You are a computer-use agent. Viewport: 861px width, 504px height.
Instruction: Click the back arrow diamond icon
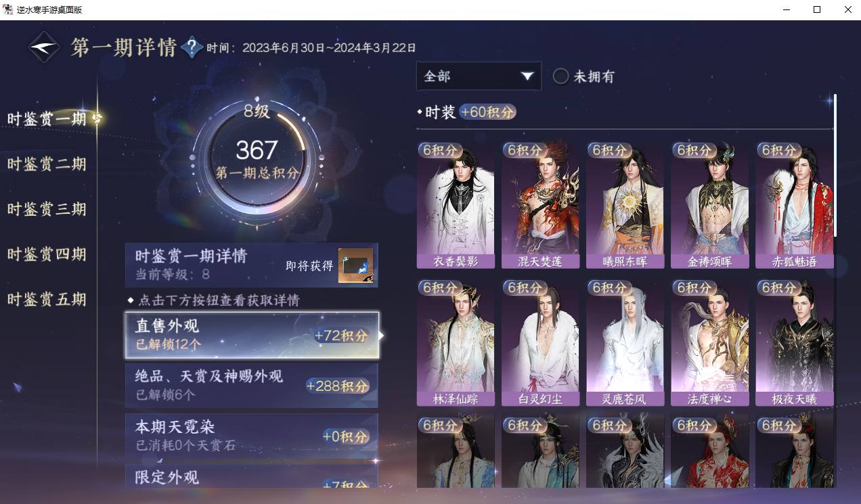coord(44,47)
